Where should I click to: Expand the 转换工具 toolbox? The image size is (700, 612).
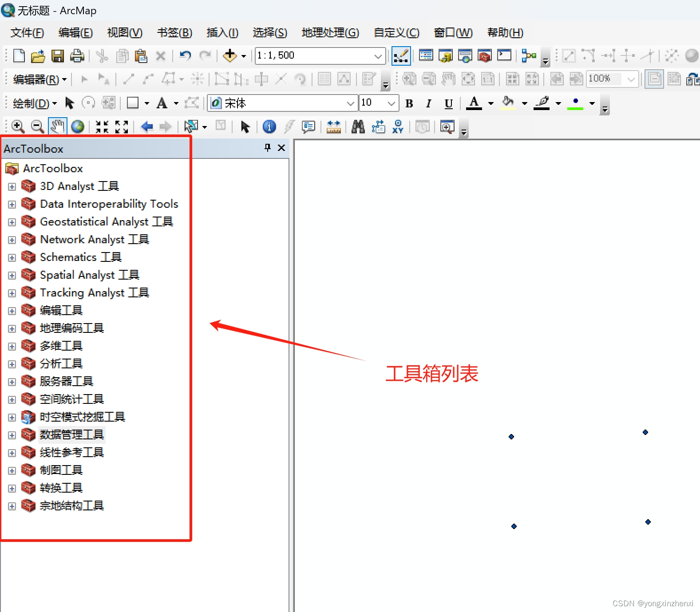[12, 489]
